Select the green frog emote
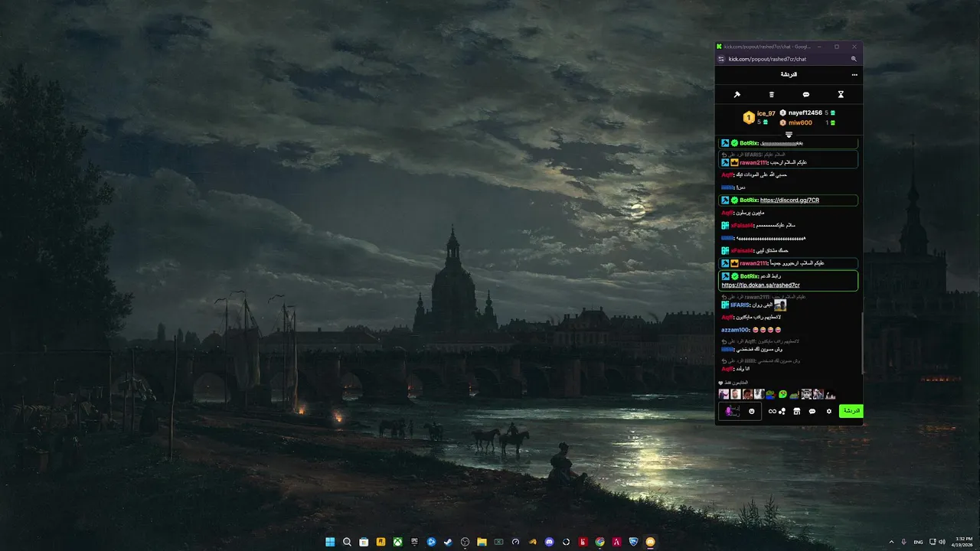Screen dimensions: 980x551 (x=782, y=394)
